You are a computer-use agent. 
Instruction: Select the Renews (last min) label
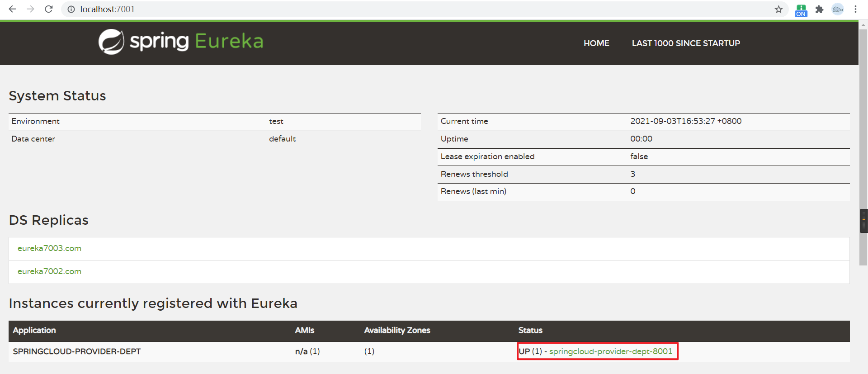click(x=473, y=191)
